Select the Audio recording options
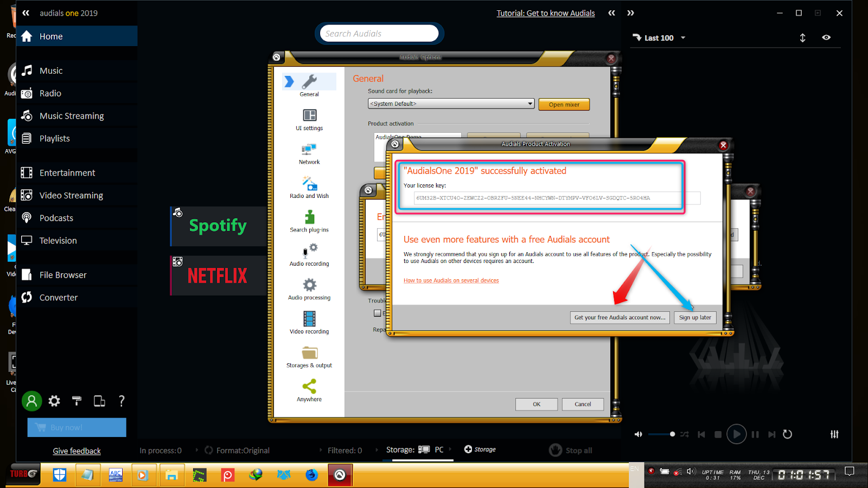Image resolution: width=868 pixels, height=488 pixels. pyautogui.click(x=309, y=255)
